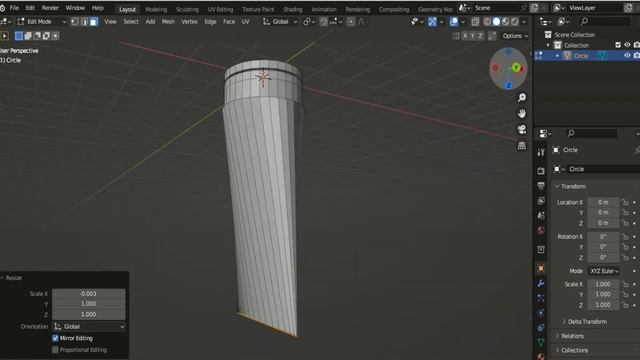The width and height of the screenshot is (640, 360).
Task: Open the Edit Mode dropdown
Action: point(41,22)
